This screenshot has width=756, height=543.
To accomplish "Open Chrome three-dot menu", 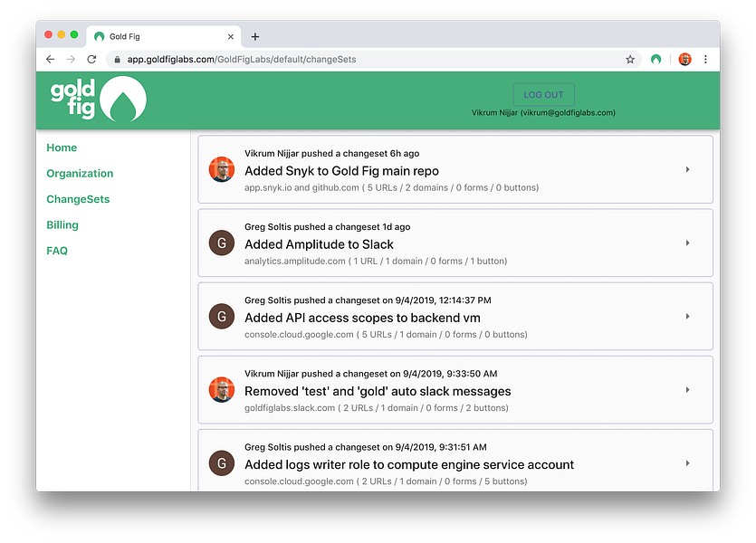I will (705, 59).
